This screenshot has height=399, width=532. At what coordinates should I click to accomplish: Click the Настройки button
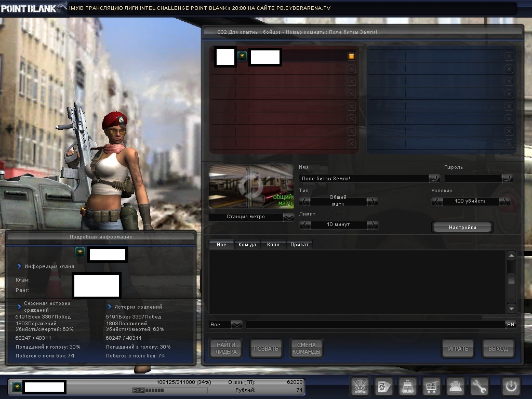[x=462, y=228]
